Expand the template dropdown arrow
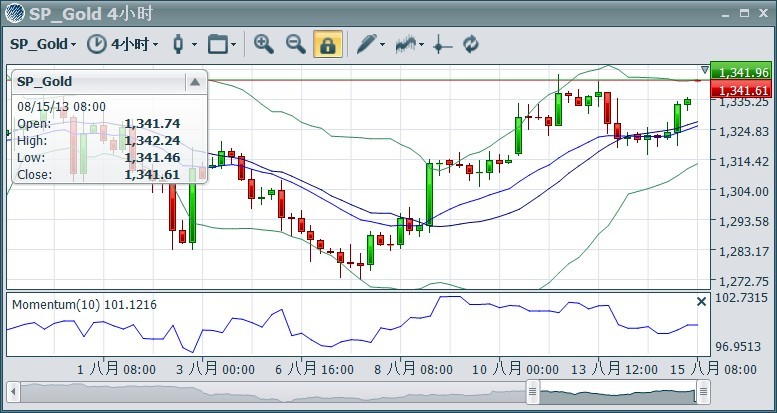The image size is (777, 413). (x=233, y=45)
